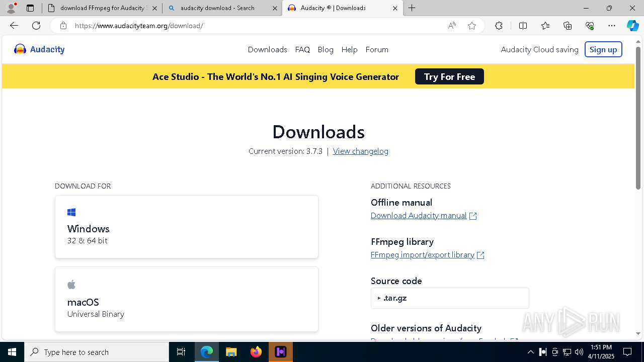This screenshot has height=362, width=644.
Task: Launch Firefox from the taskbar
Action: click(256, 352)
